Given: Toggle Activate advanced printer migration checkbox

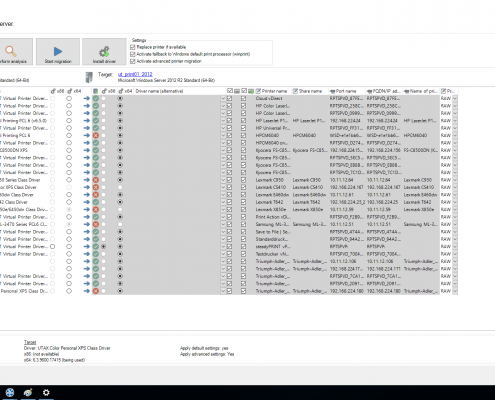Looking at the screenshot, I should pyautogui.click(x=133, y=61).
